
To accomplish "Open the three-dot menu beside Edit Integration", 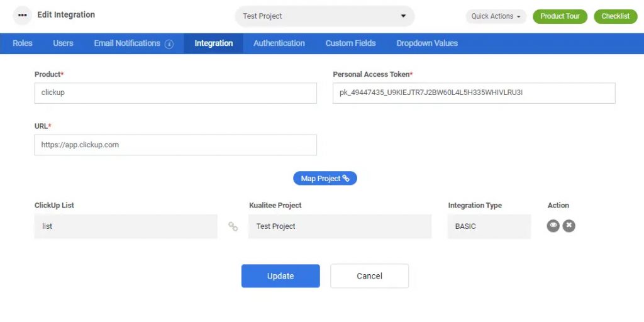I will coord(23,15).
